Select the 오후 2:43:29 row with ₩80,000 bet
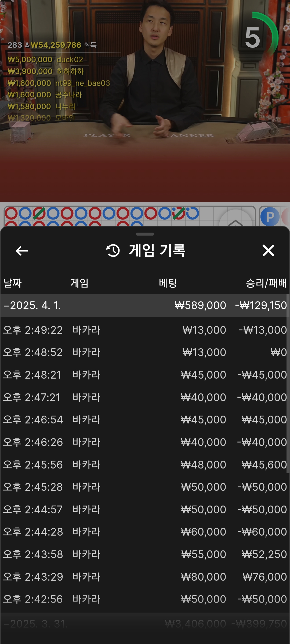The width and height of the screenshot is (290, 644). coord(145,577)
